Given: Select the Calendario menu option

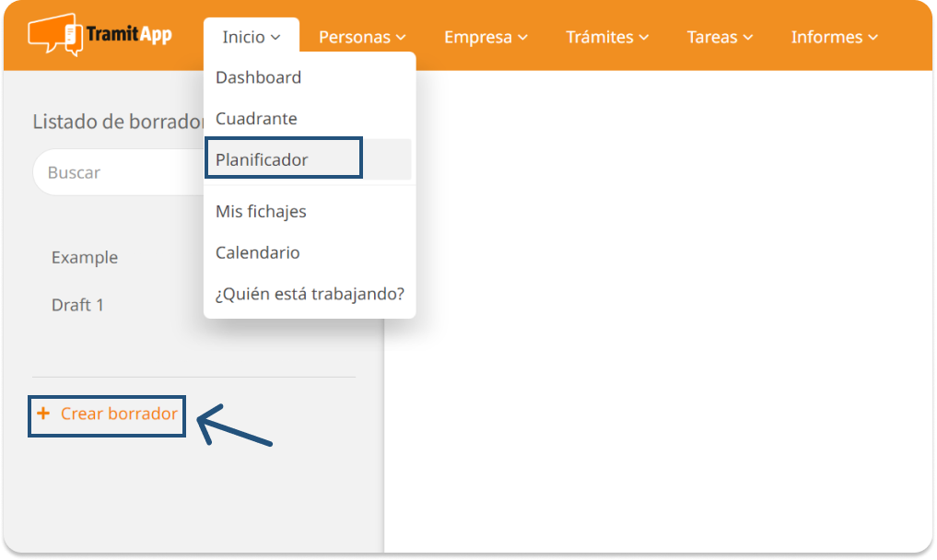Looking at the screenshot, I should pos(257,252).
